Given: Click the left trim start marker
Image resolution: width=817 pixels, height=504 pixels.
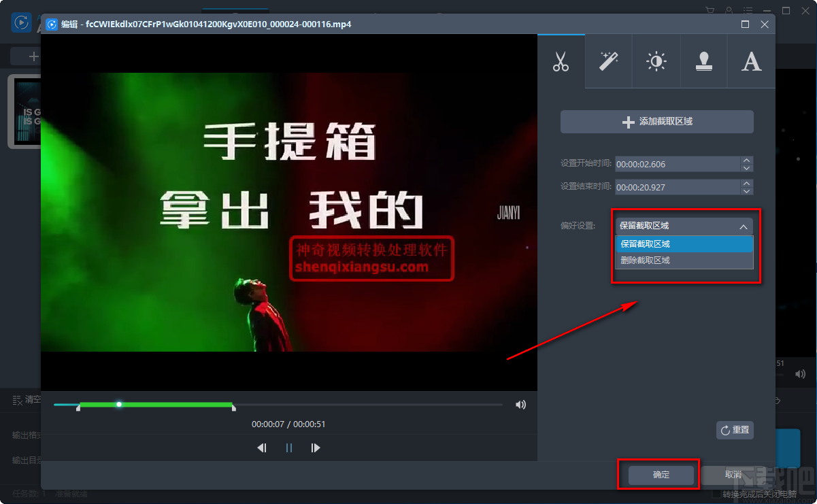Looking at the screenshot, I should click(x=78, y=407).
